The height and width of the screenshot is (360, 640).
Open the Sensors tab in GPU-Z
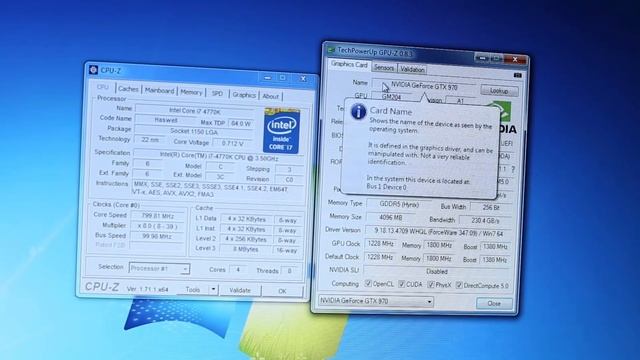pyautogui.click(x=384, y=68)
